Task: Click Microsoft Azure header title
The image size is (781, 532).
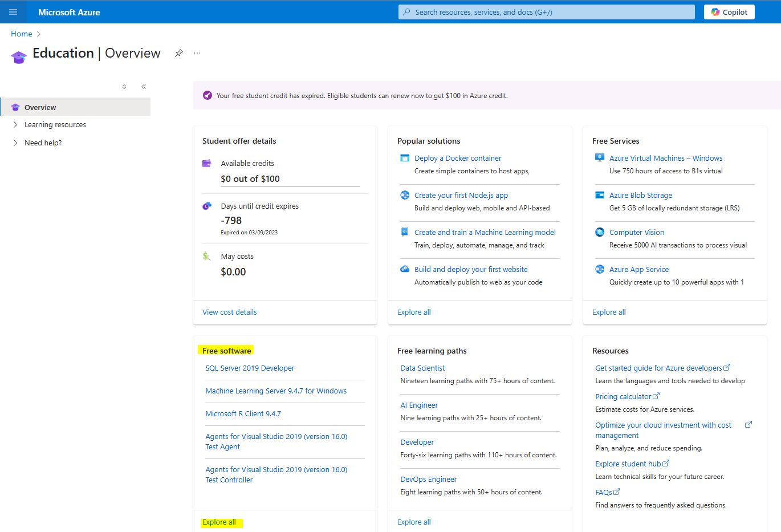Action: coord(69,12)
